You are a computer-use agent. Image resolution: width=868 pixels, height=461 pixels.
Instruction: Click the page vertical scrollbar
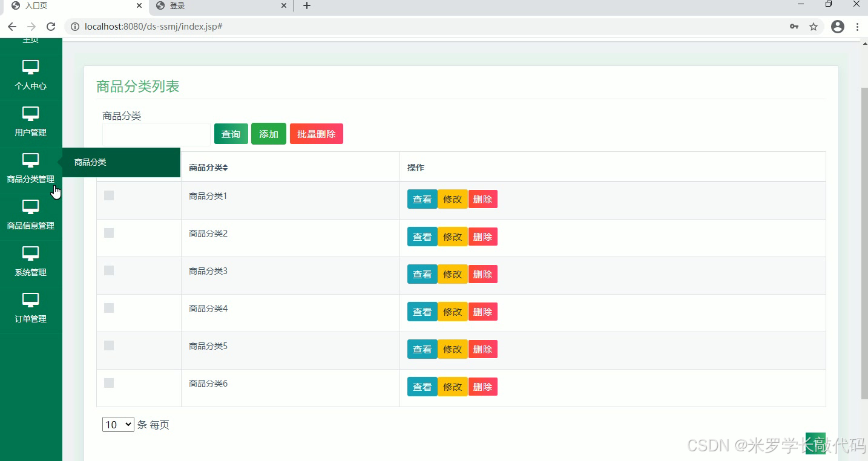864,242
